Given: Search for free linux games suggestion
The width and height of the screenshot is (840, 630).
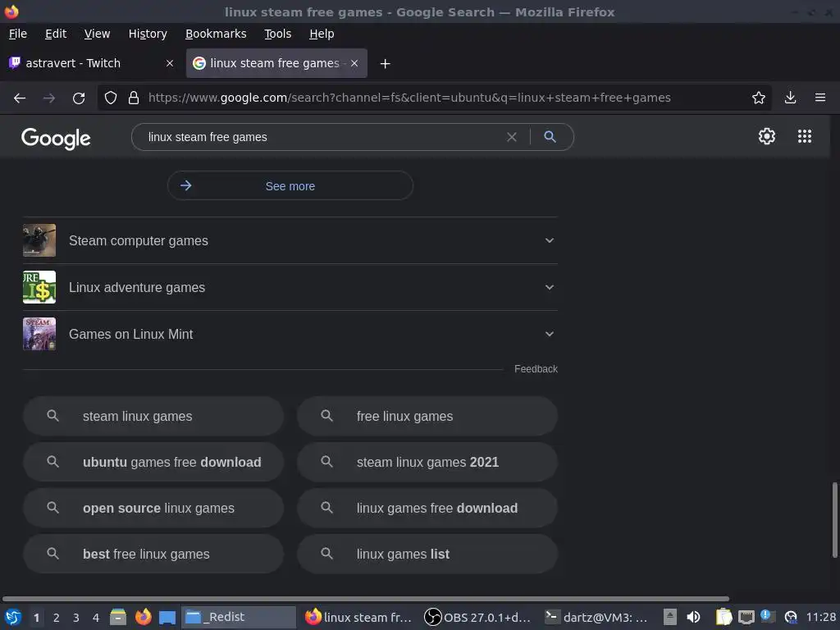Looking at the screenshot, I should 427,416.
